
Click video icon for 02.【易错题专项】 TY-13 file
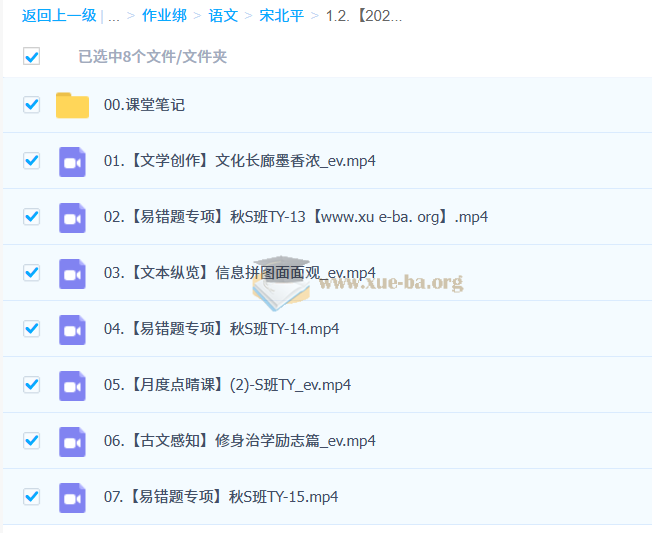pos(72,217)
